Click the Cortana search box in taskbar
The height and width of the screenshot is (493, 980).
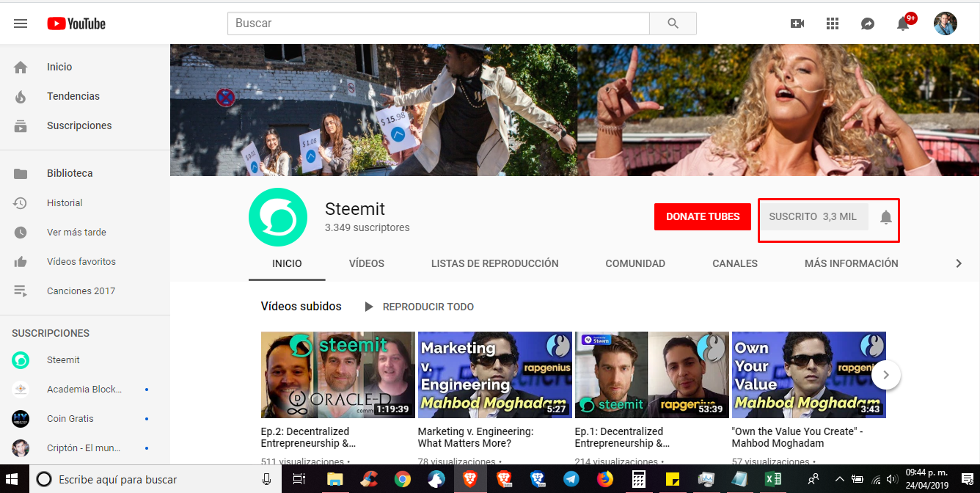(x=156, y=479)
